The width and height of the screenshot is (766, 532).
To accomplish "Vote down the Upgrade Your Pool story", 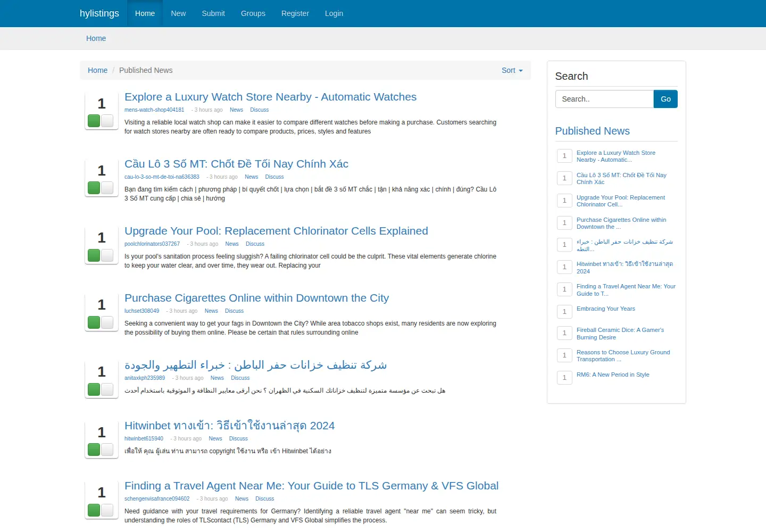I will point(107,255).
